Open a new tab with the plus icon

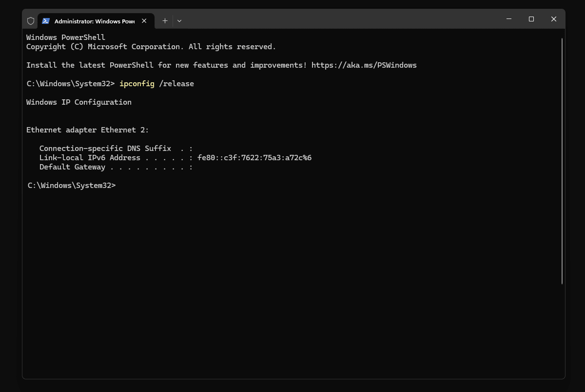(165, 21)
